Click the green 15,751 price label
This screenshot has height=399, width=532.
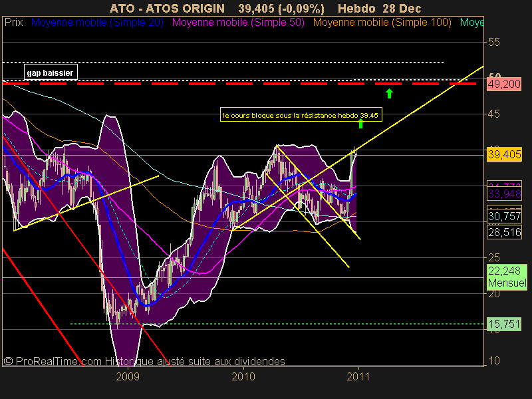point(504,324)
